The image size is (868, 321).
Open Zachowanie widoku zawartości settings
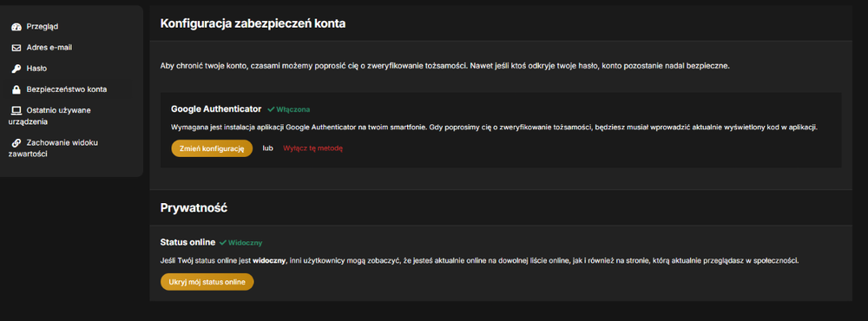click(54, 148)
